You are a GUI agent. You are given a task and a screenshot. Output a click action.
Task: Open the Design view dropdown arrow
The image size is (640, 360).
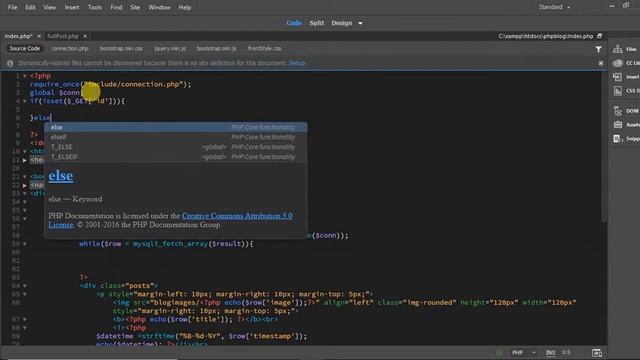point(360,23)
